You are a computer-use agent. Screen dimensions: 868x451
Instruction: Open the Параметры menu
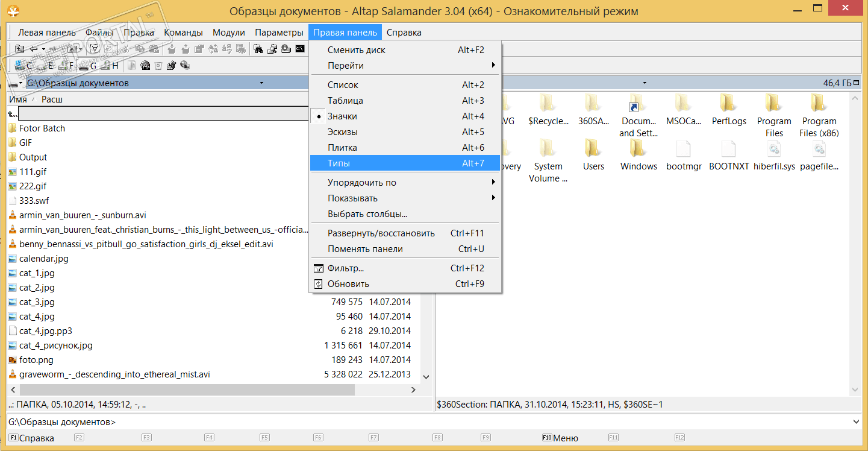click(279, 33)
